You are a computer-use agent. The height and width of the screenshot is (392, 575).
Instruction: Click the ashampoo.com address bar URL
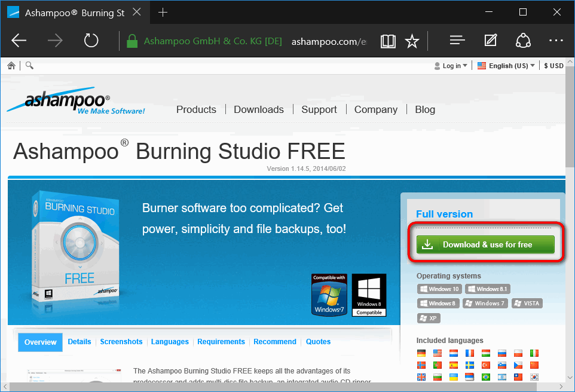pyautogui.click(x=329, y=41)
